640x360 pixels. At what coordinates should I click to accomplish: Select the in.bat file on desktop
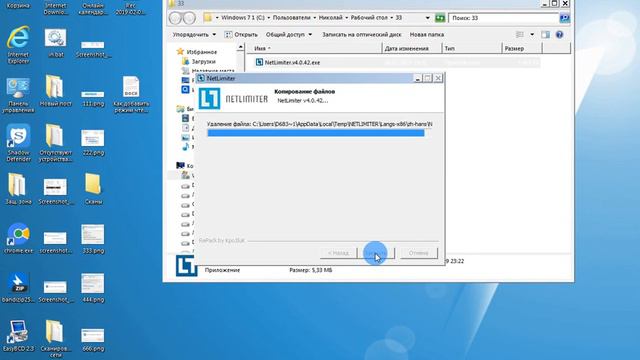56,43
